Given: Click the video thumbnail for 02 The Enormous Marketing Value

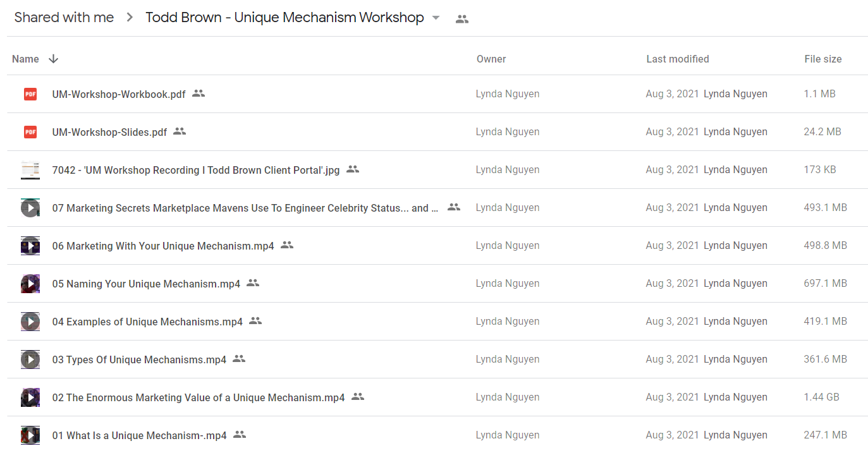Looking at the screenshot, I should (30, 397).
